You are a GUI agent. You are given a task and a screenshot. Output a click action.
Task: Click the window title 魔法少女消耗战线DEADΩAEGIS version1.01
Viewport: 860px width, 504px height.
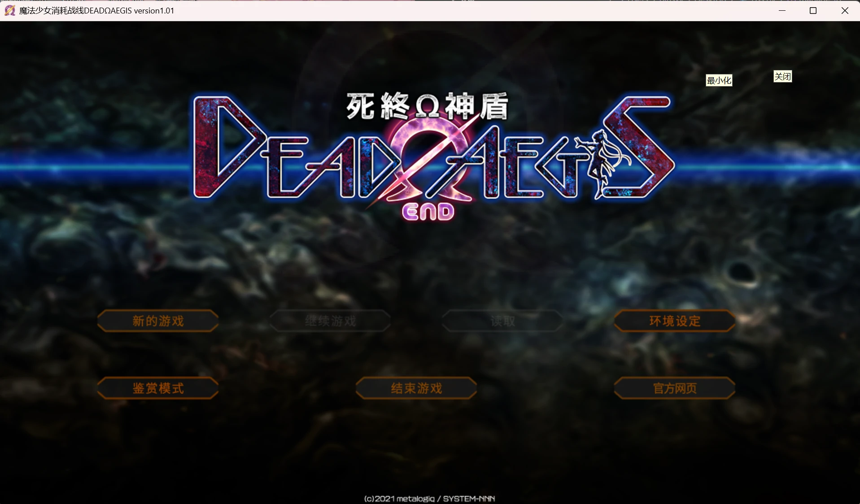pyautogui.click(x=96, y=11)
